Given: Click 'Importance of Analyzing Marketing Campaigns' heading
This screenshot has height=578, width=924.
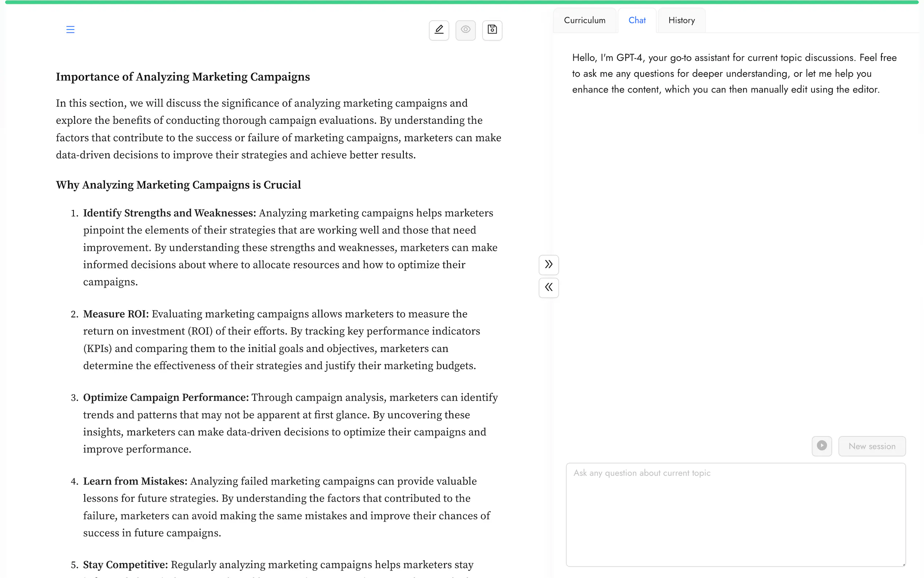Looking at the screenshot, I should [183, 77].
